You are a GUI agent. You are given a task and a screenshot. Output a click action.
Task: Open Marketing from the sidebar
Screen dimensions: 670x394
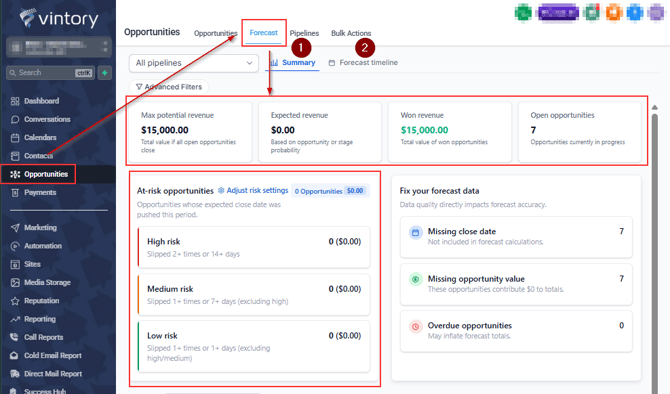[34, 228]
